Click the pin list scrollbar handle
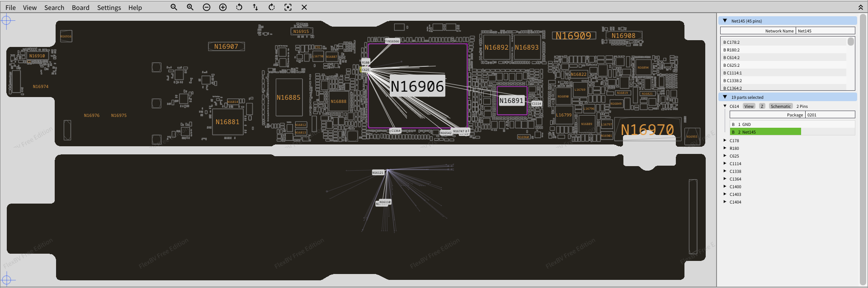The height and width of the screenshot is (288, 868). click(x=851, y=42)
